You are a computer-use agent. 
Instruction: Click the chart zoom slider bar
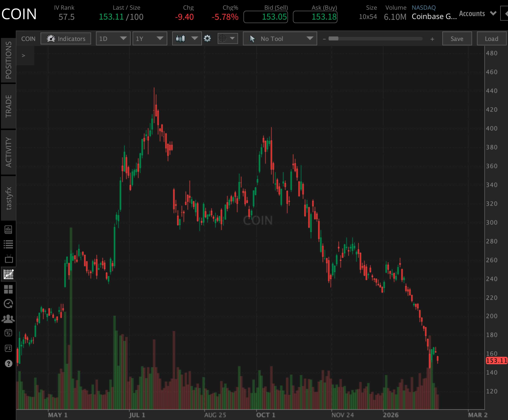coord(375,39)
